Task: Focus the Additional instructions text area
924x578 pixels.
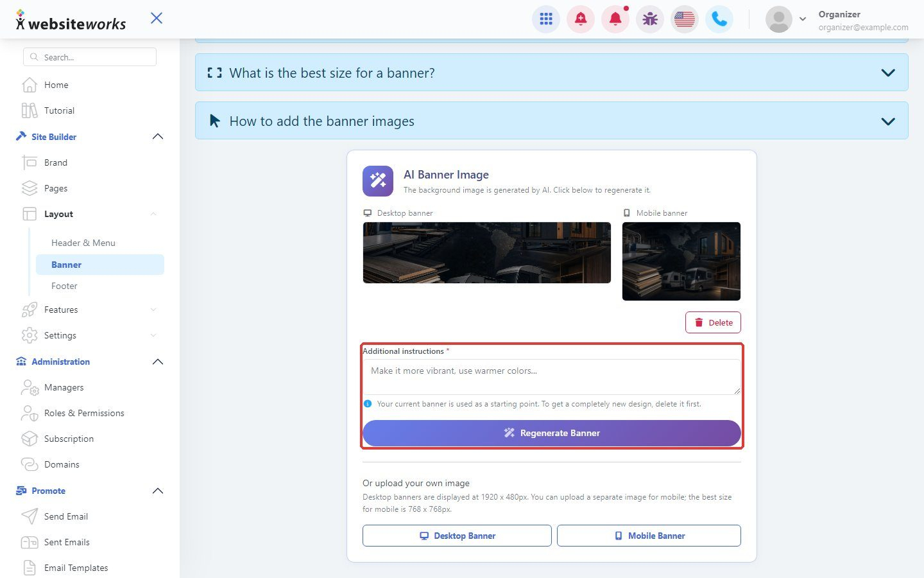Action: click(x=552, y=376)
